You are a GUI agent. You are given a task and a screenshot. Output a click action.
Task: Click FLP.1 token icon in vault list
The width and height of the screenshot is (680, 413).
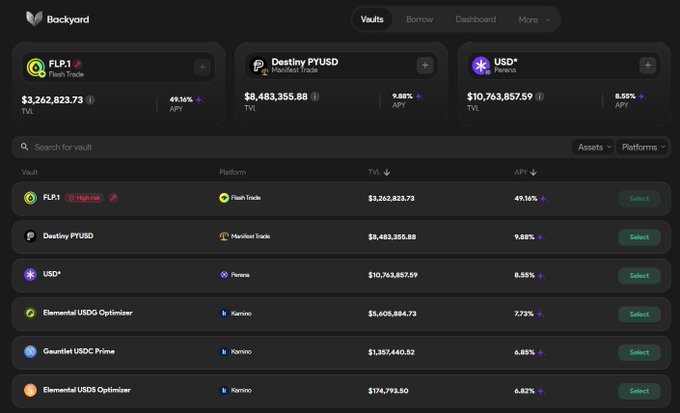(30, 198)
